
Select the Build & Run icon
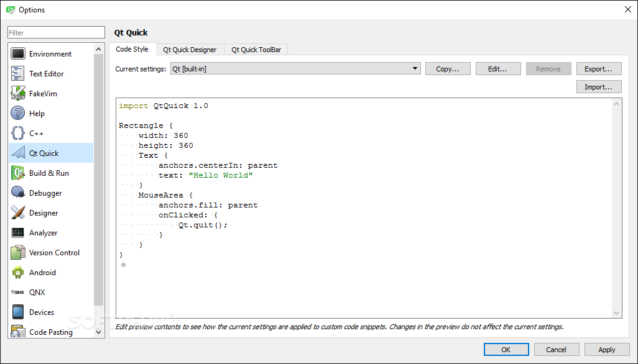point(18,173)
